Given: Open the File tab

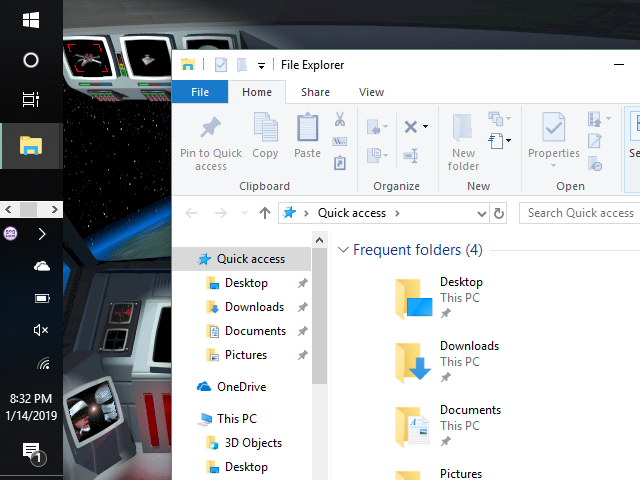Looking at the screenshot, I should [200, 92].
